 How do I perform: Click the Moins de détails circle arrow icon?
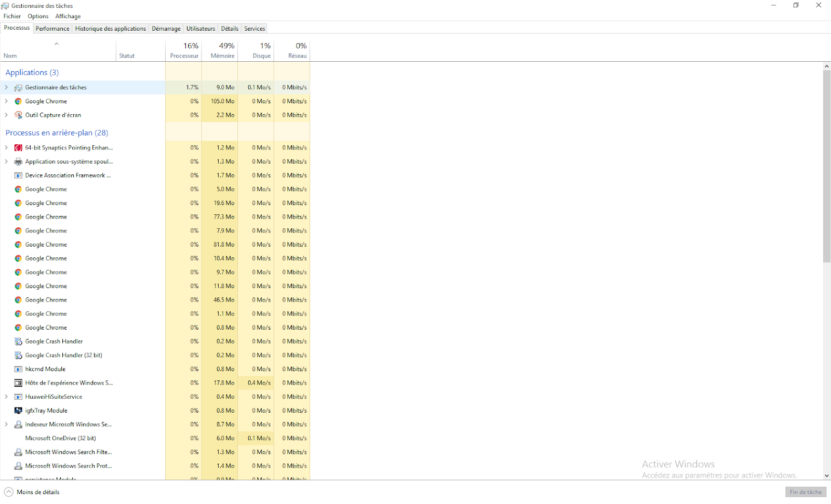(x=8, y=492)
